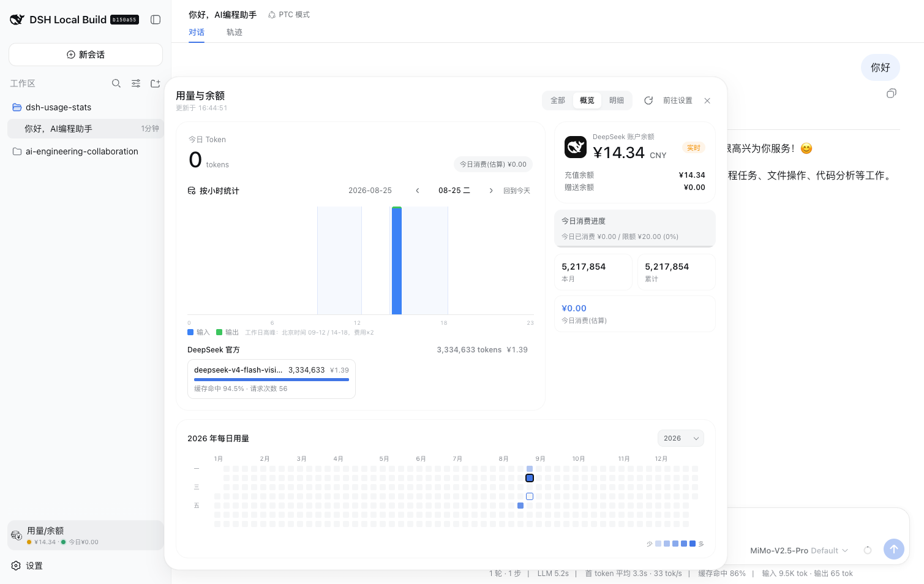This screenshot has width=924, height=584.
Task: Open dsh-usage-stats workspace
Action: [x=86, y=107]
